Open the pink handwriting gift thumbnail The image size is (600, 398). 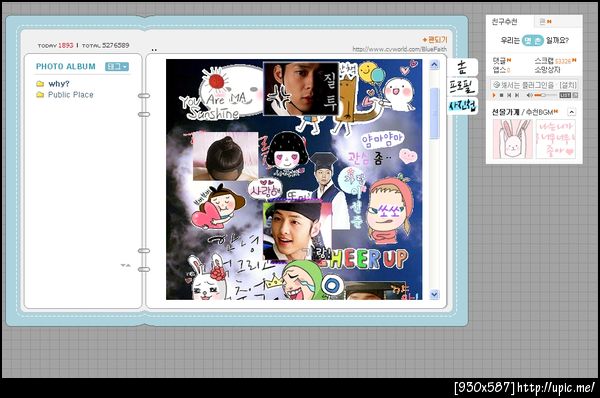(555, 139)
